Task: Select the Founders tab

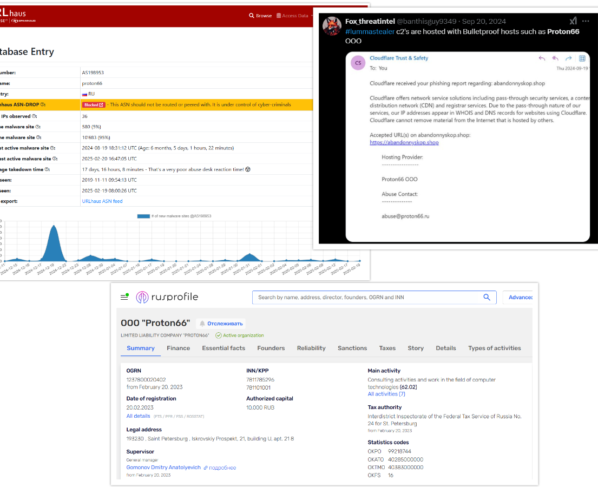Action: tap(271, 348)
